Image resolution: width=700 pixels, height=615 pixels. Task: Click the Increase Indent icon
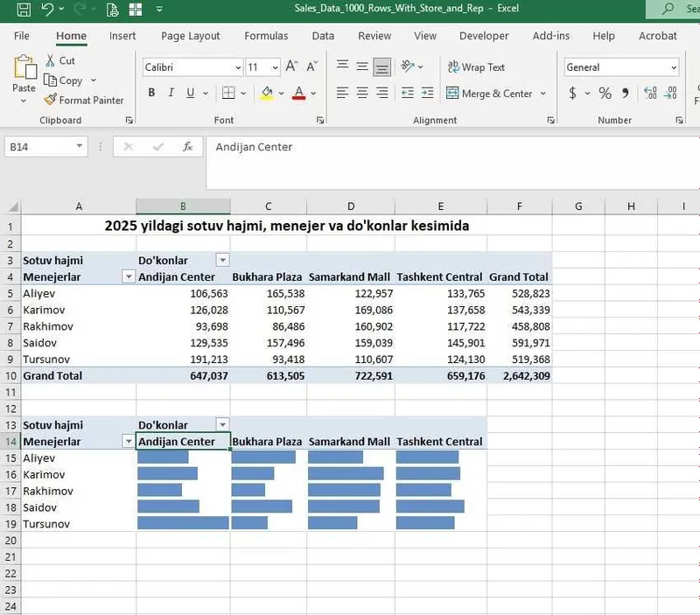coord(427,93)
